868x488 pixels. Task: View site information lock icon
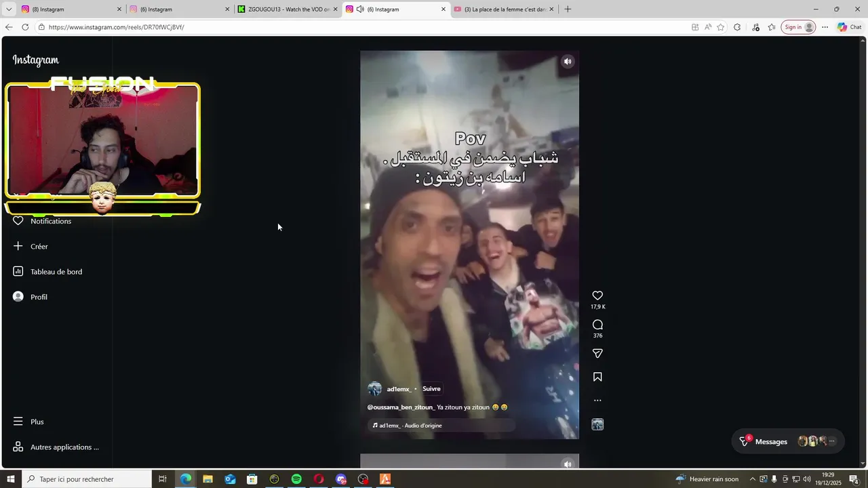coord(41,27)
